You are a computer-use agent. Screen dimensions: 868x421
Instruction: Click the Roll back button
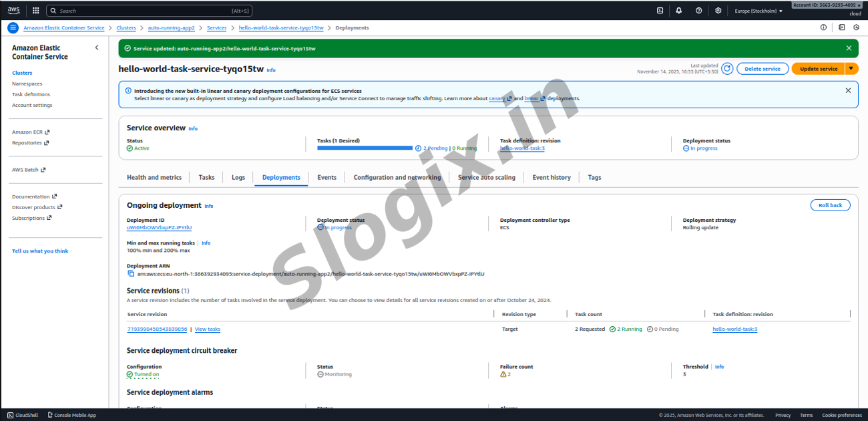[830, 205]
